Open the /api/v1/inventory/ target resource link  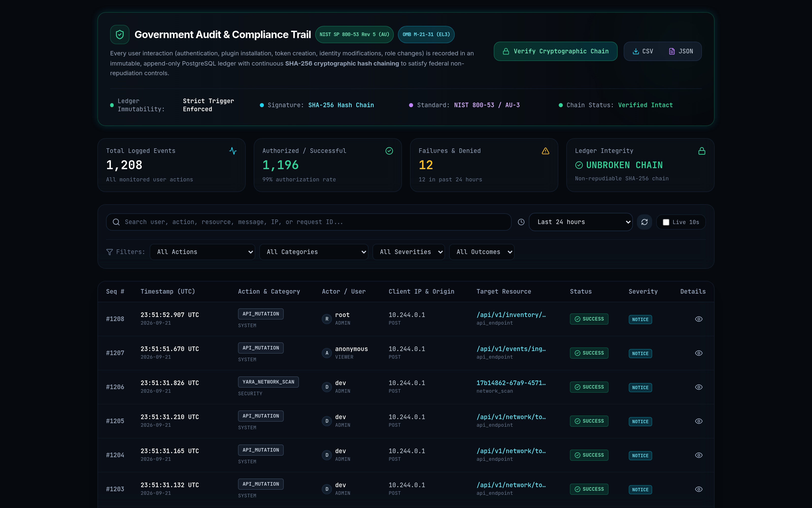[511, 315]
